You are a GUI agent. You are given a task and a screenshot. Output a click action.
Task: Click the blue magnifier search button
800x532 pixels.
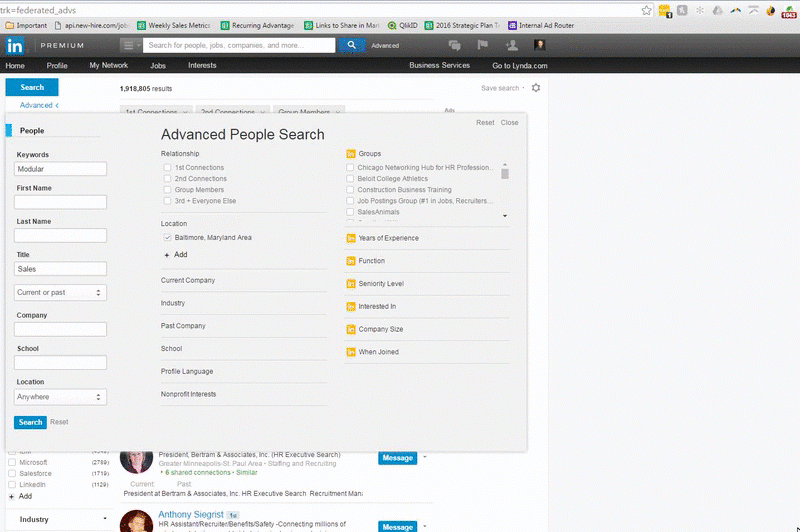352,45
